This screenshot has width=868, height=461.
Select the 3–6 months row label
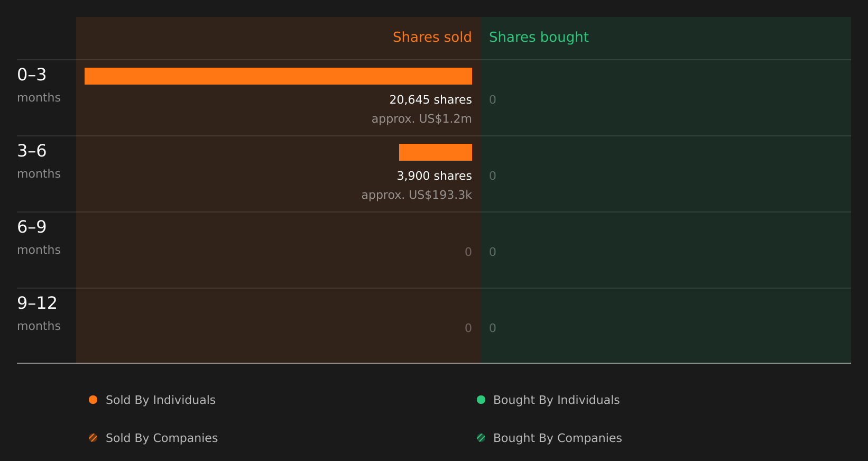tap(39, 161)
